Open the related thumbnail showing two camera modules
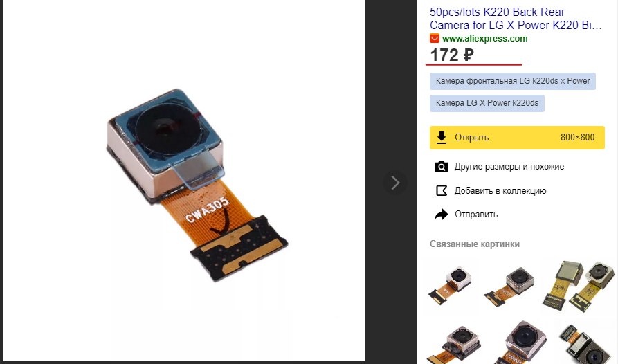The height and width of the screenshot is (364, 618). tap(578, 285)
